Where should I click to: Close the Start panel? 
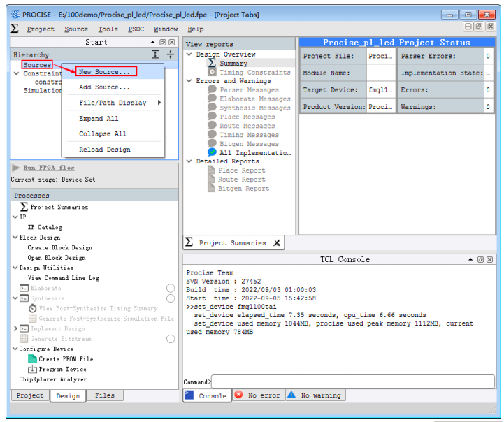pyautogui.click(x=172, y=43)
